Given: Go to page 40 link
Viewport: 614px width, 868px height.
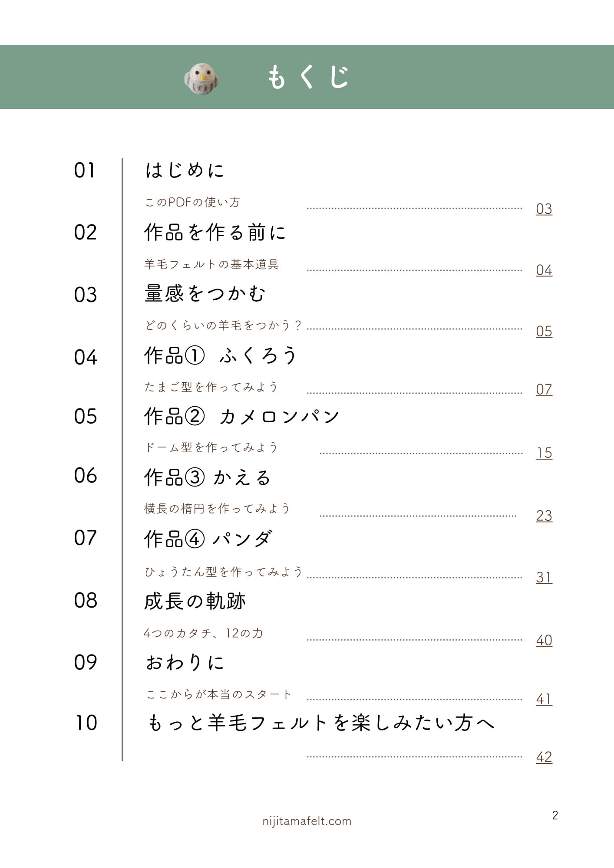Looking at the screenshot, I should (544, 640).
